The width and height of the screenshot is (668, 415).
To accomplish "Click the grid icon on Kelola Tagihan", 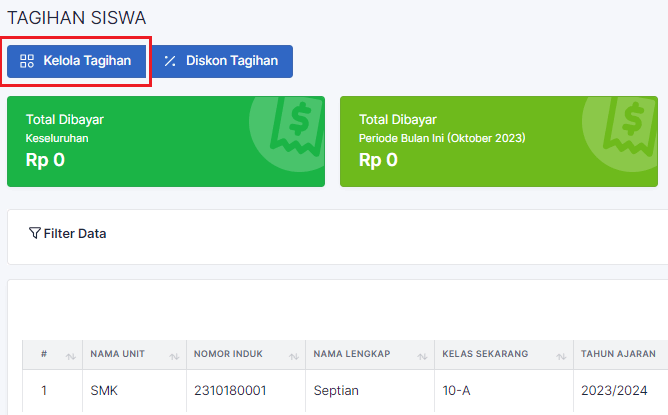I will [x=27, y=61].
